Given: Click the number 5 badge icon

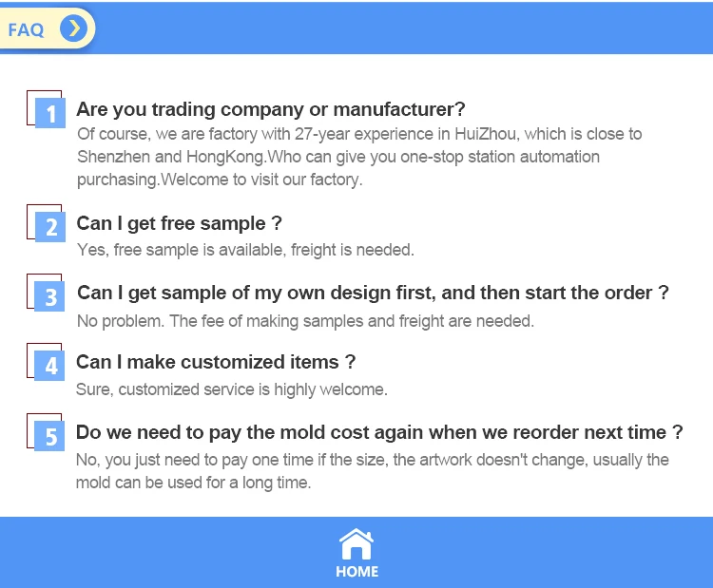Looking at the screenshot, I should point(49,436).
